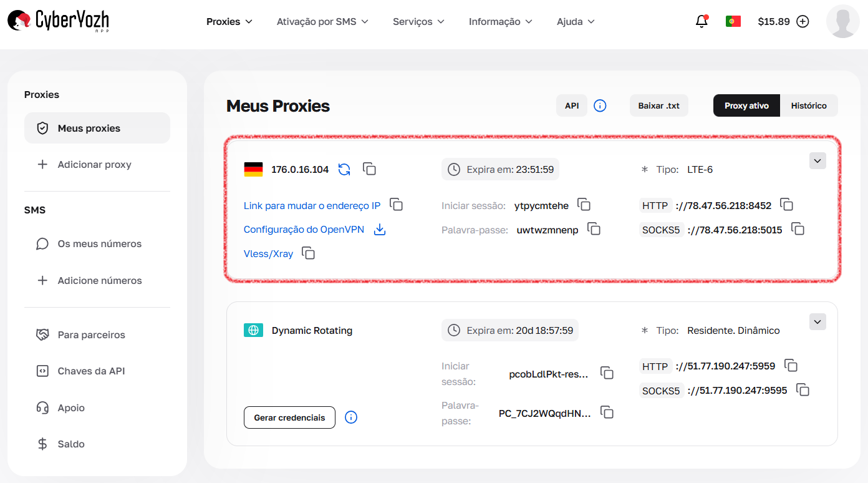Viewport: 868px width, 483px height.
Task: Open the Ativação por SMS menu
Action: pyautogui.click(x=322, y=21)
